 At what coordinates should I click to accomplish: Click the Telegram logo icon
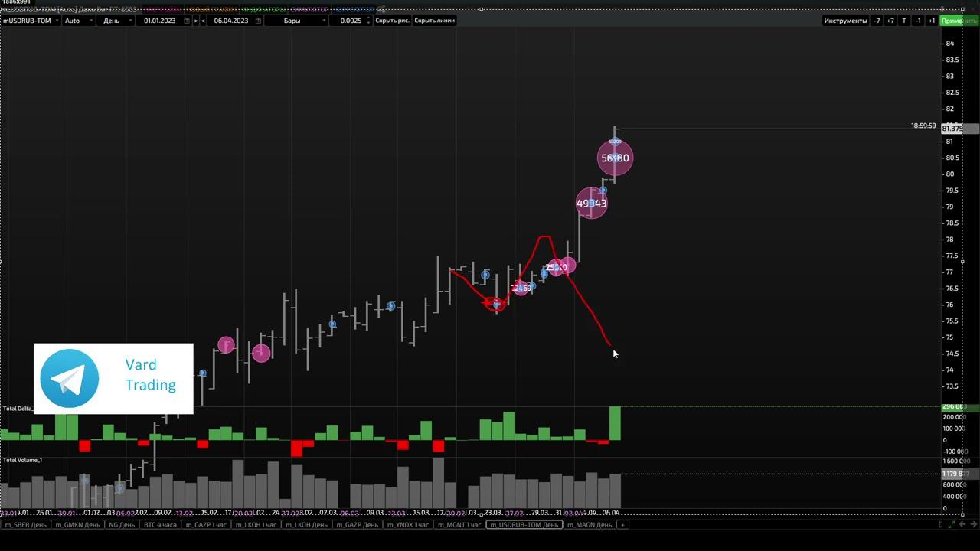(70, 378)
